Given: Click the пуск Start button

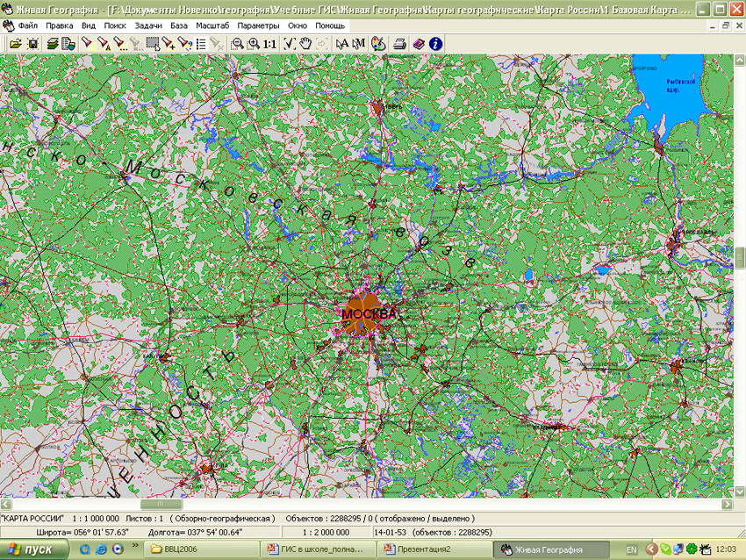Looking at the screenshot, I should tap(33, 549).
